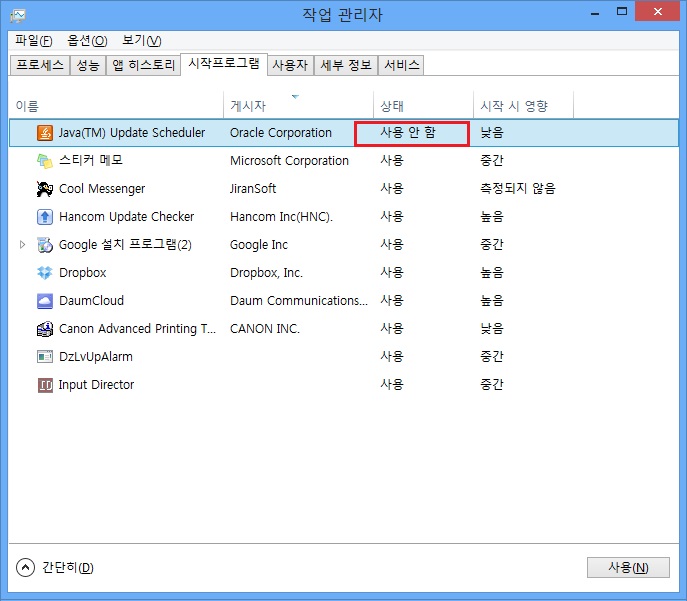
Task: Switch to the 사용자 tab
Action: click(x=290, y=65)
